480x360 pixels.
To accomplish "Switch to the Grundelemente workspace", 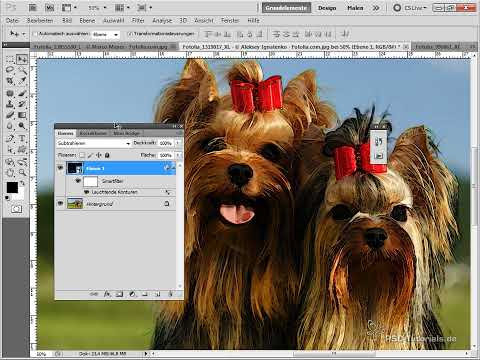I will pos(286,8).
